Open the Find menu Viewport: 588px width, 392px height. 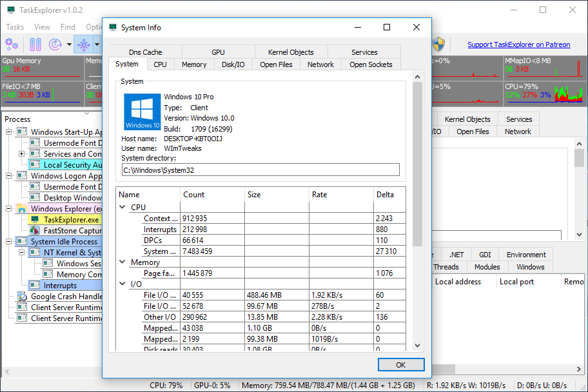(68, 27)
